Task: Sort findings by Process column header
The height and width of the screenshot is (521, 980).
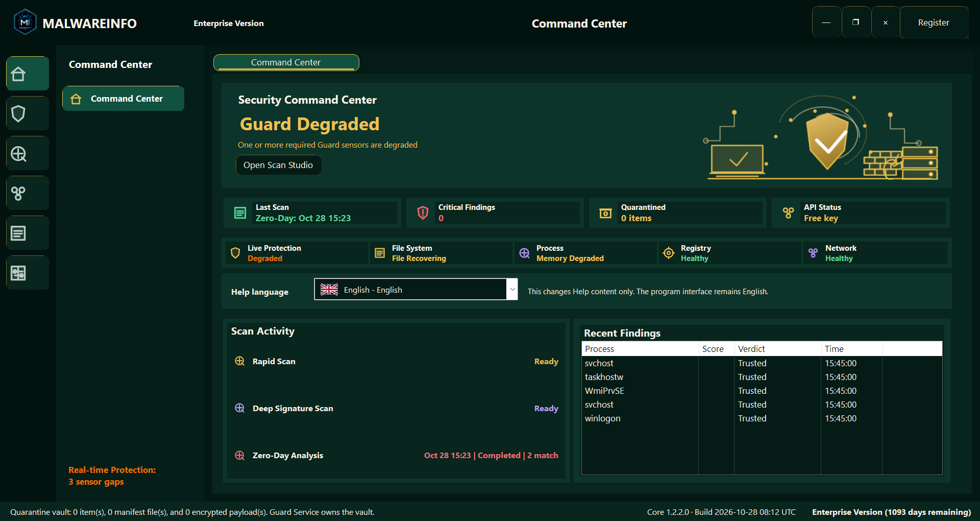Action: click(x=640, y=349)
